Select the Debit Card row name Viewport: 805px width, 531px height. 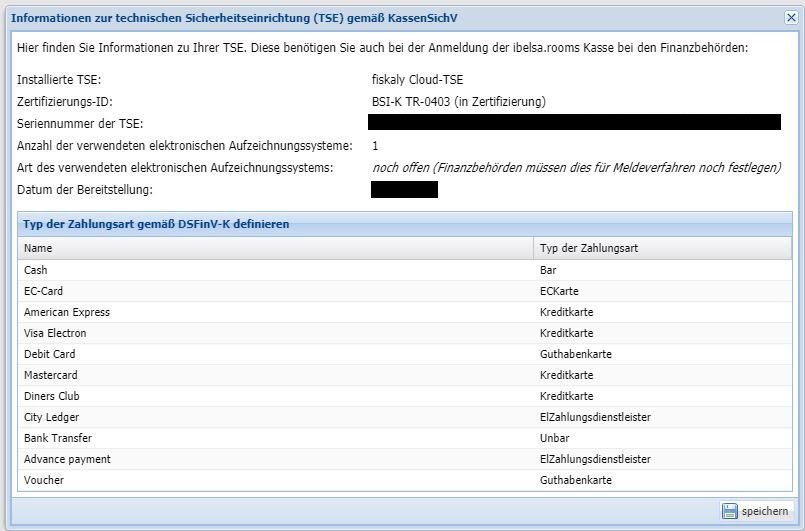pos(50,354)
